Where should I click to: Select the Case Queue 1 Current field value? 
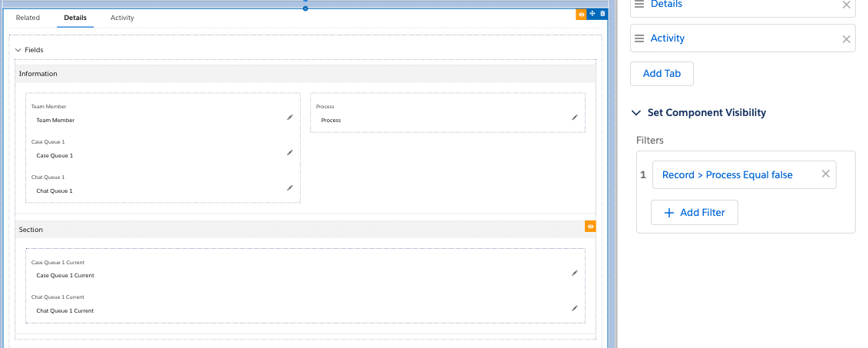point(65,276)
